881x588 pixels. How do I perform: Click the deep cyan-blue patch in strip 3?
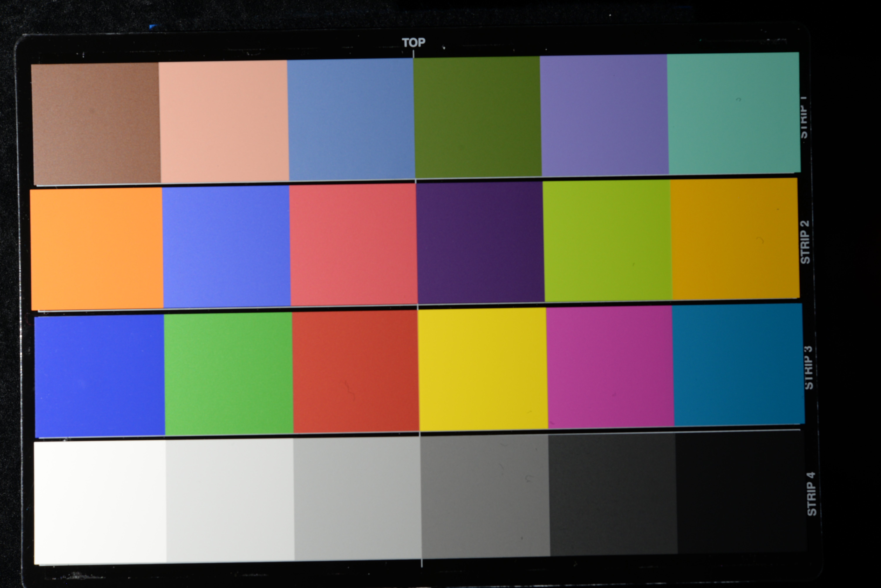click(x=739, y=365)
